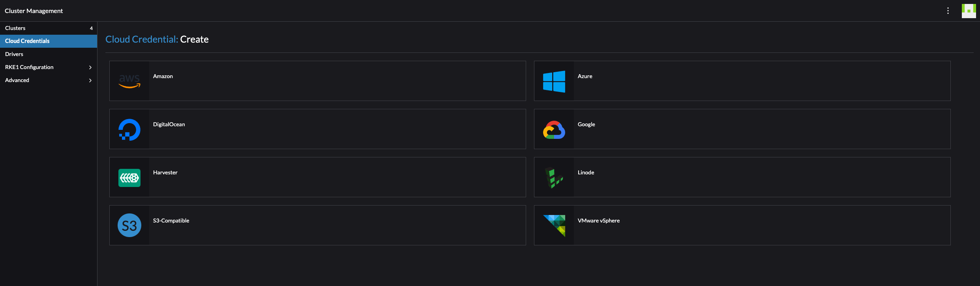The width and height of the screenshot is (980, 286).
Task: Choose the Harvester credential card
Action: pyautogui.click(x=318, y=177)
